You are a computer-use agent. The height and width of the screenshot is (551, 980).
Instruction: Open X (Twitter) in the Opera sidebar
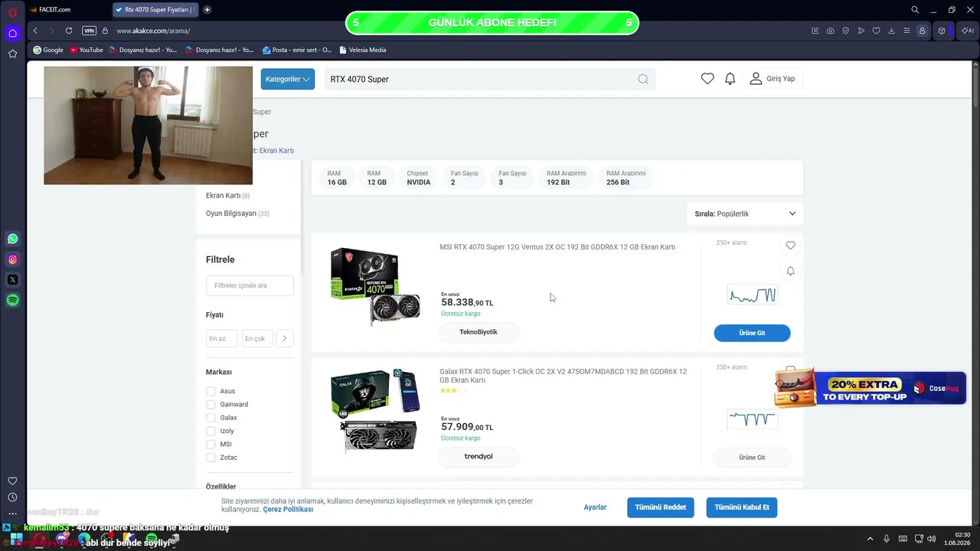[x=12, y=280]
